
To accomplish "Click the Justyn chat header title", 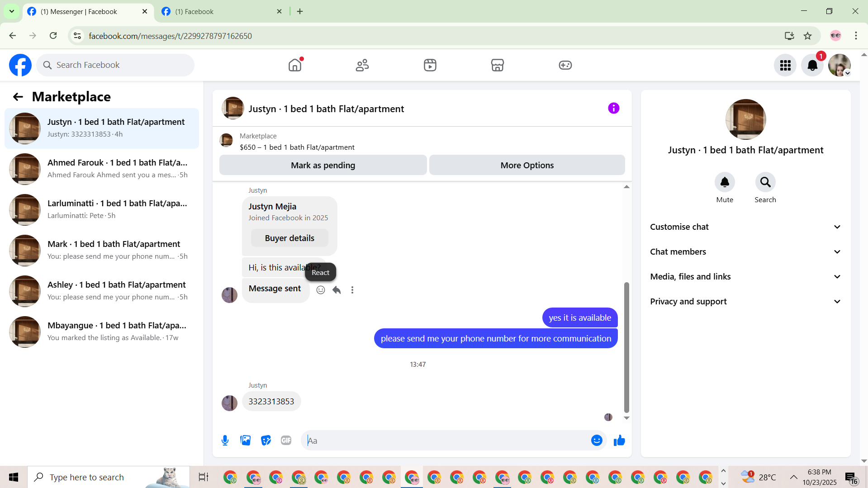I will (x=326, y=109).
